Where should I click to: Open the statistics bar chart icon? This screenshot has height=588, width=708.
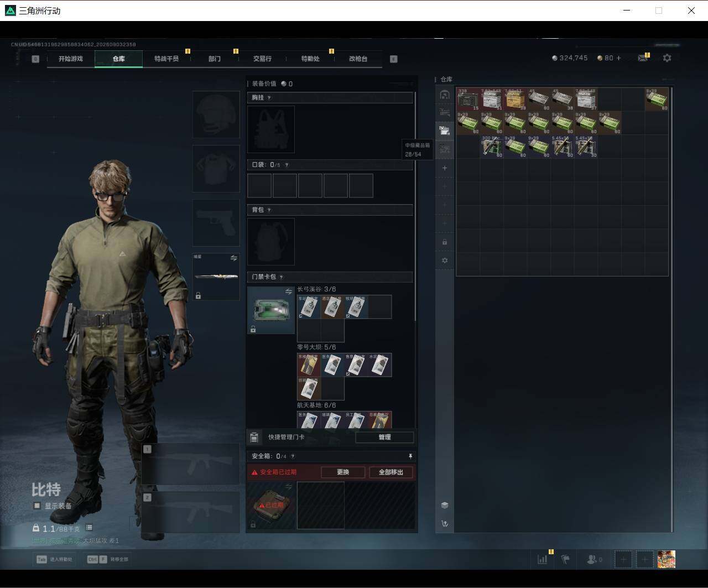point(543,560)
